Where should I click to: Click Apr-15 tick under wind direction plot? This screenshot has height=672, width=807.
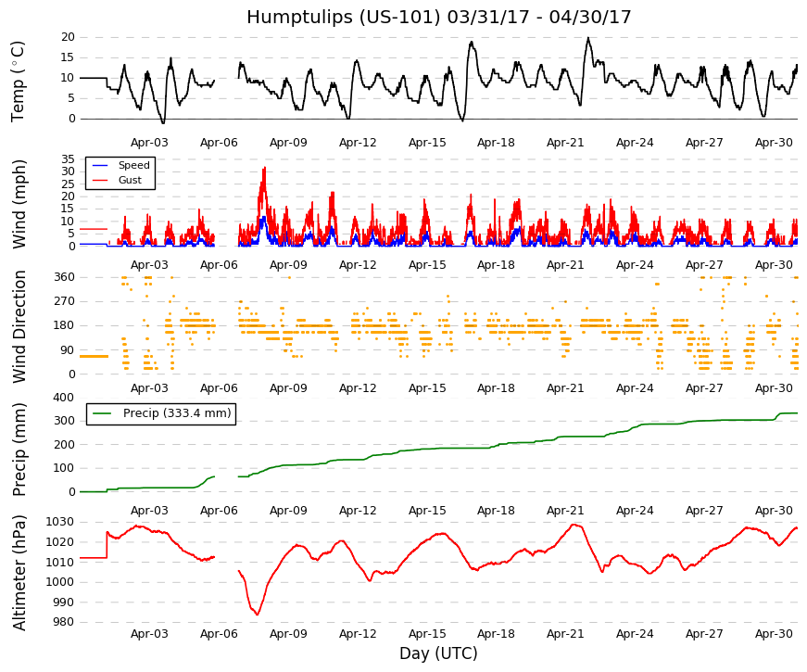427,388
